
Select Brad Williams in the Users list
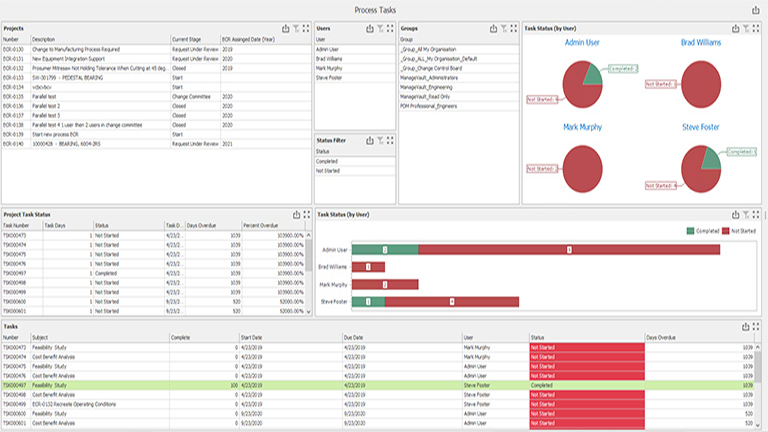(x=330, y=58)
